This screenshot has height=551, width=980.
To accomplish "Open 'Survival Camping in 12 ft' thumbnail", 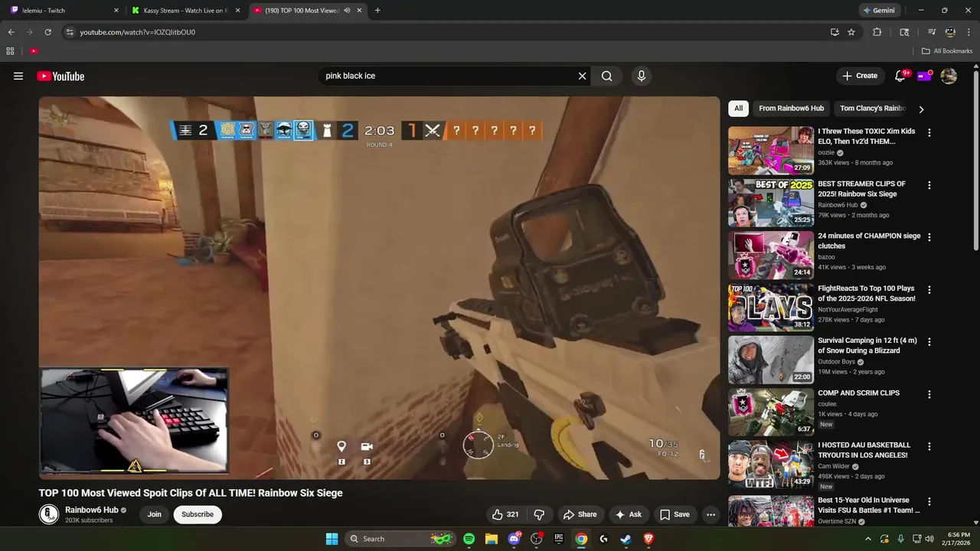I will pos(771,360).
